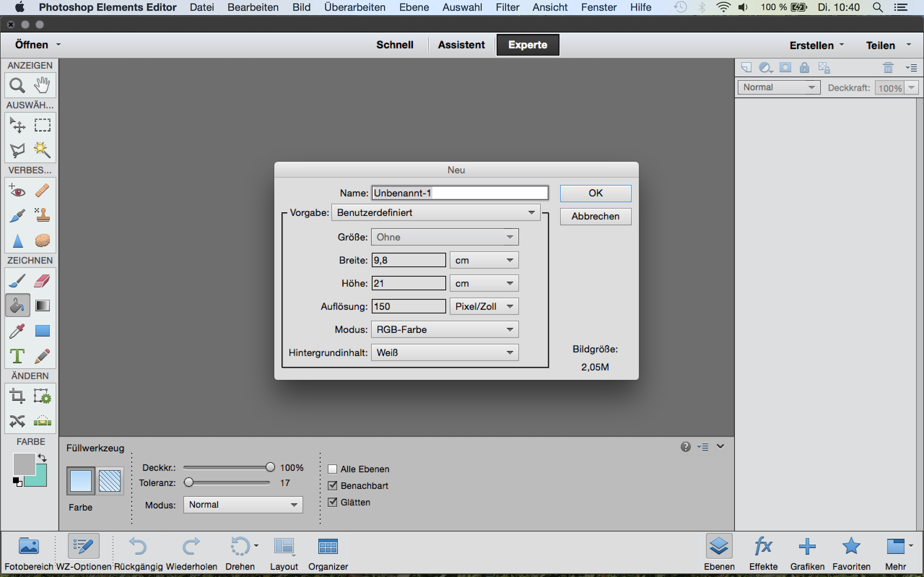This screenshot has width=924, height=577.
Task: Toggle the Ebenen layers panel
Action: (719, 552)
